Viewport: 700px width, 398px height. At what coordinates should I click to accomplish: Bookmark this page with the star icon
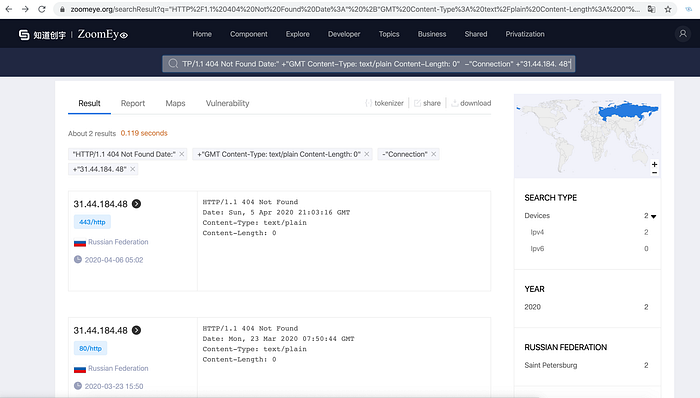coord(668,9)
